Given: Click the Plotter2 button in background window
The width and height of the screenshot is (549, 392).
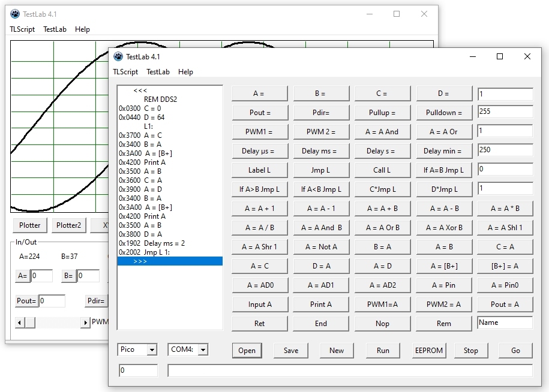Looking at the screenshot, I should coord(69,225).
